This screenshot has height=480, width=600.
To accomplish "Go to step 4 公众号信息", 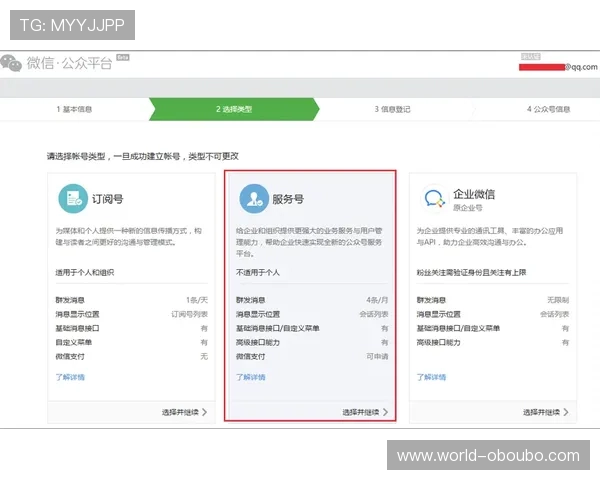I will point(548,109).
